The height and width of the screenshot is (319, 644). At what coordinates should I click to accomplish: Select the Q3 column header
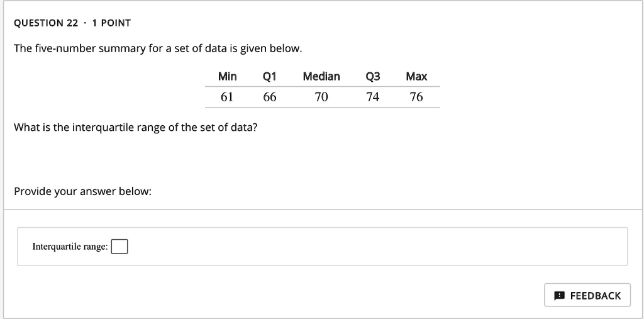pos(373,77)
